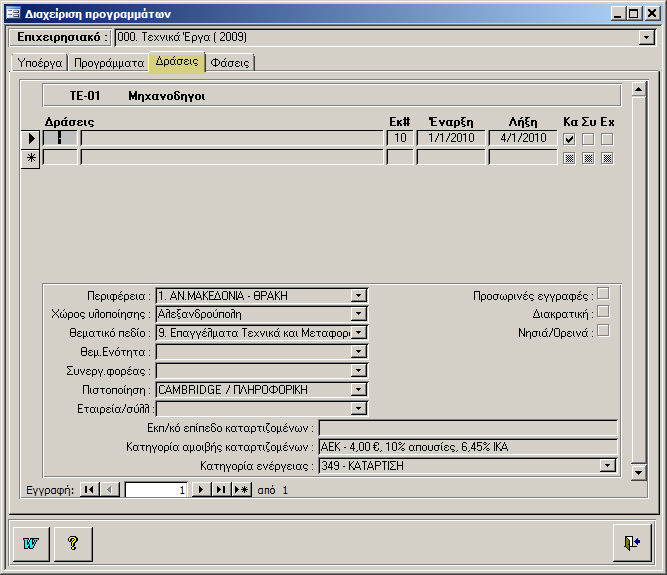Select the Προγράμματα tab
The height and width of the screenshot is (575, 667).
coord(109,63)
